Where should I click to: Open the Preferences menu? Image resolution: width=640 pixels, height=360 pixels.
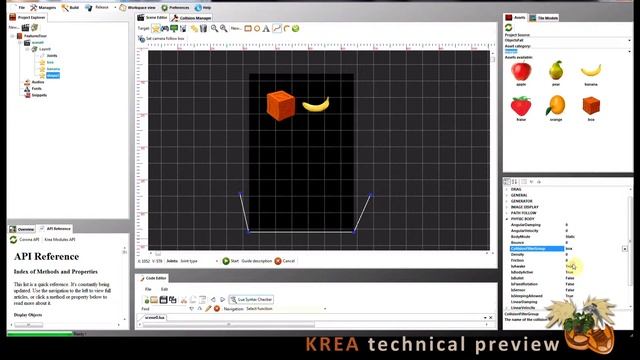pyautogui.click(x=175, y=7)
